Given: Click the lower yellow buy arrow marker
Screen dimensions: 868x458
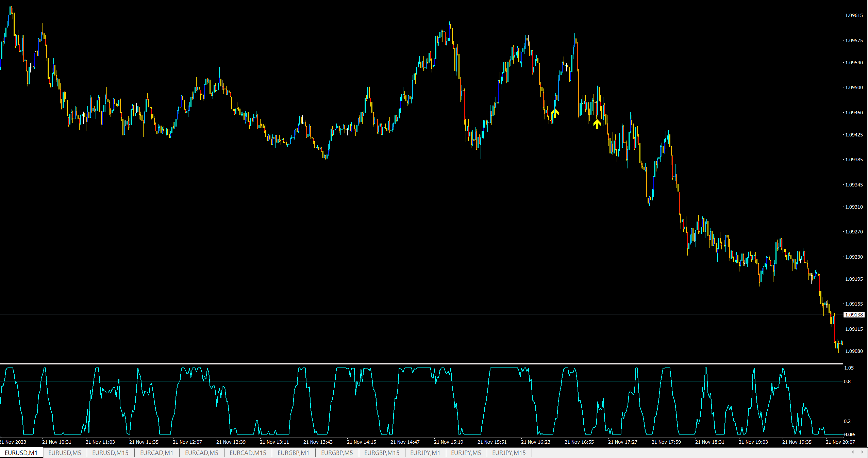Looking at the screenshot, I should point(597,124).
